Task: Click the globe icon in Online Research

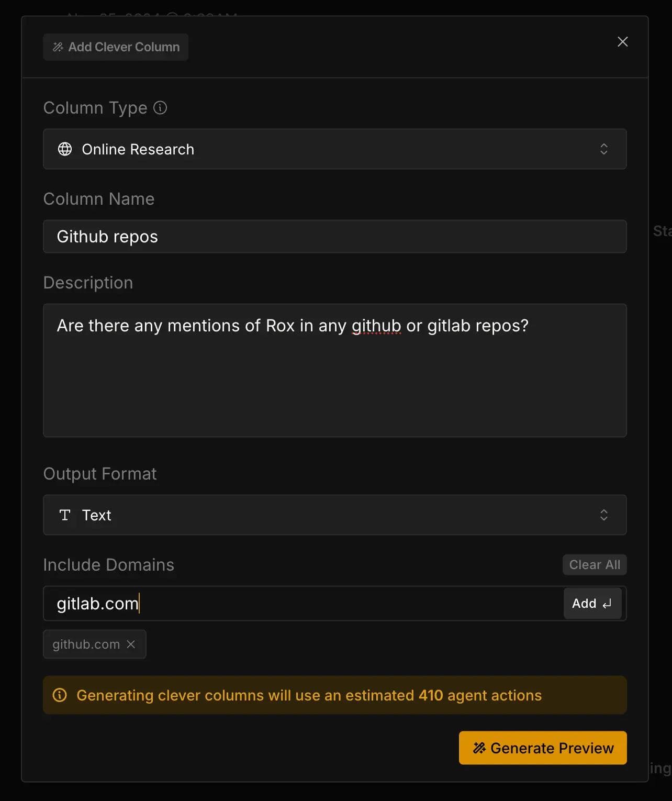Action: tap(65, 149)
